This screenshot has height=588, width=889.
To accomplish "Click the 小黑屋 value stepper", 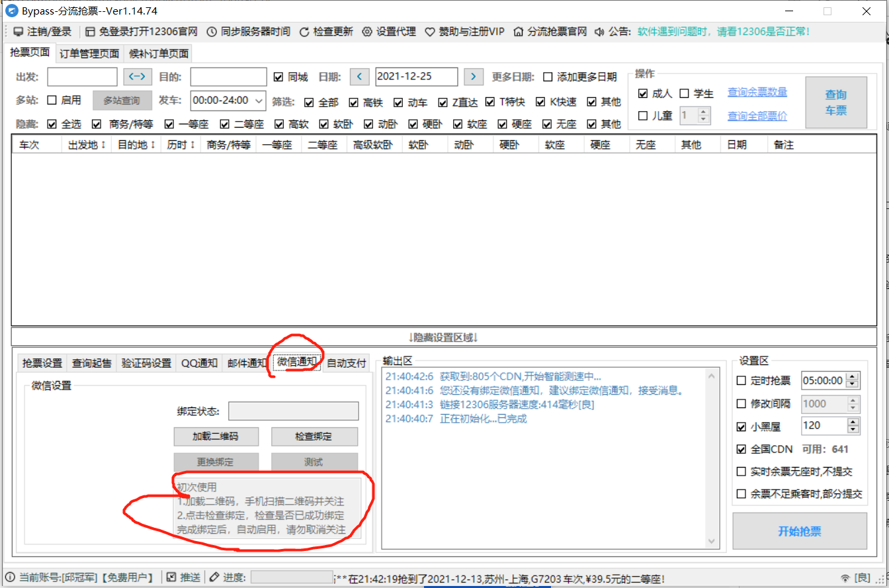I will (x=853, y=425).
